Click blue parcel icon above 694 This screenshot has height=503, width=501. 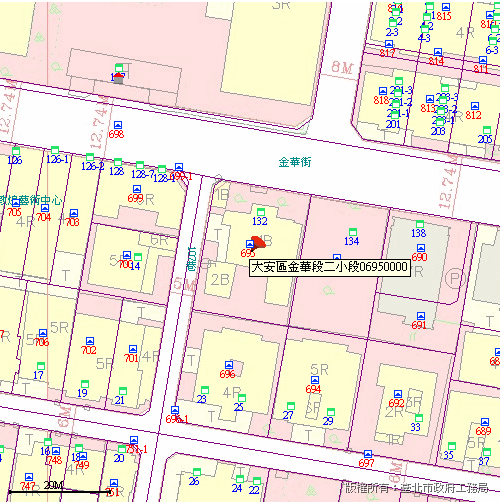coord(315,380)
